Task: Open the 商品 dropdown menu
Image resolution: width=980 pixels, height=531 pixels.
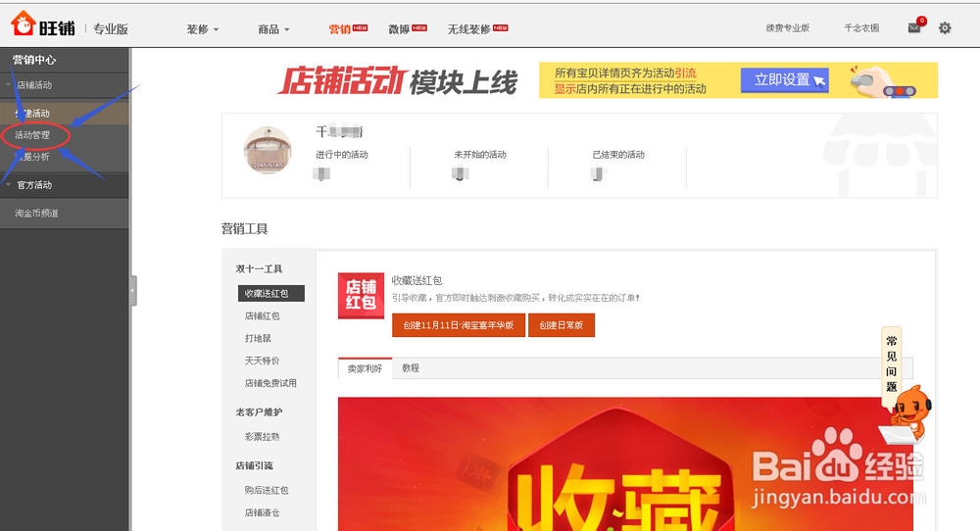Action: click(x=273, y=29)
